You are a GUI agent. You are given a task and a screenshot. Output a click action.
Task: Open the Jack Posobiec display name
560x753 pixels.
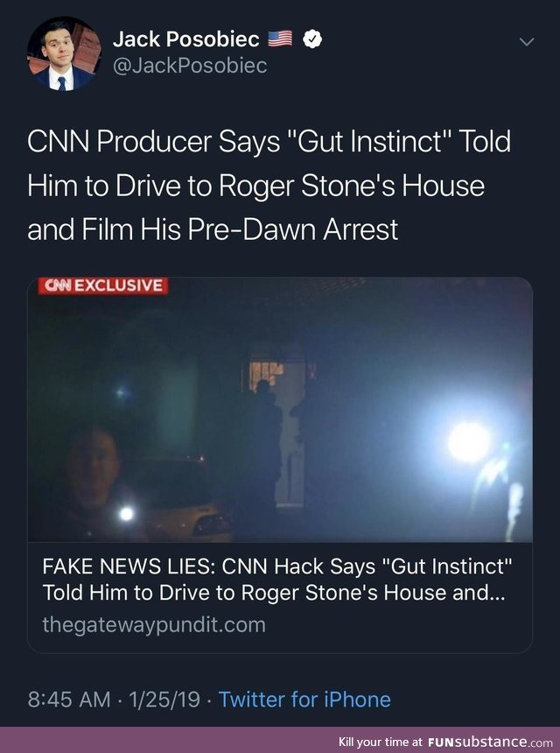pos(186,39)
